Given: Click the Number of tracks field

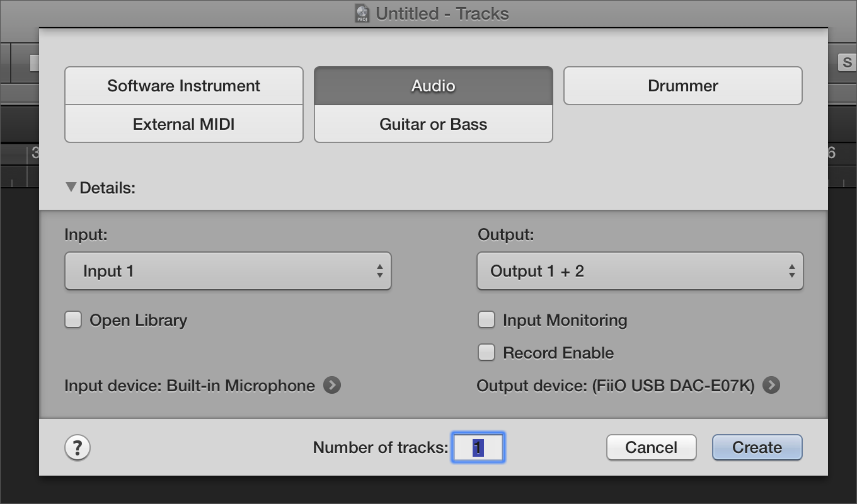Looking at the screenshot, I should [x=478, y=448].
